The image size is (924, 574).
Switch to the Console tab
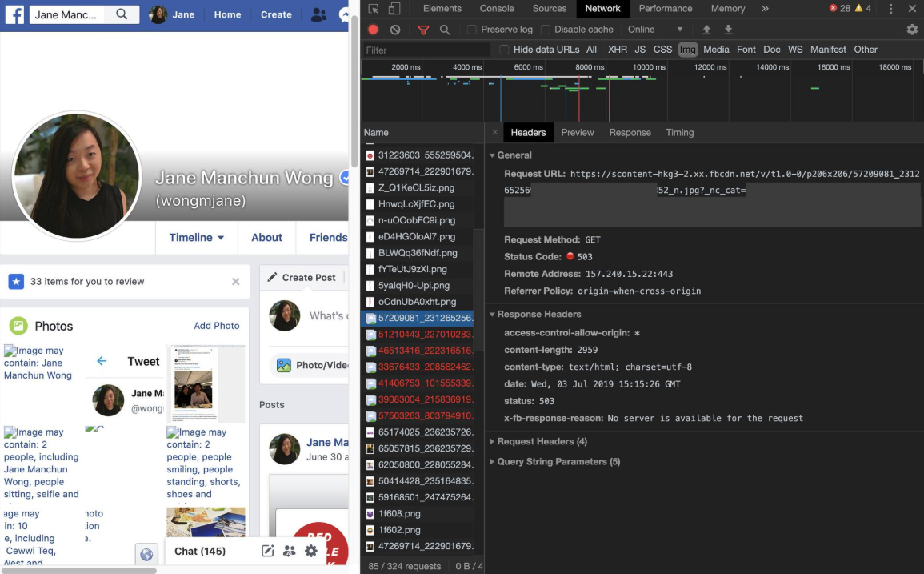(497, 8)
